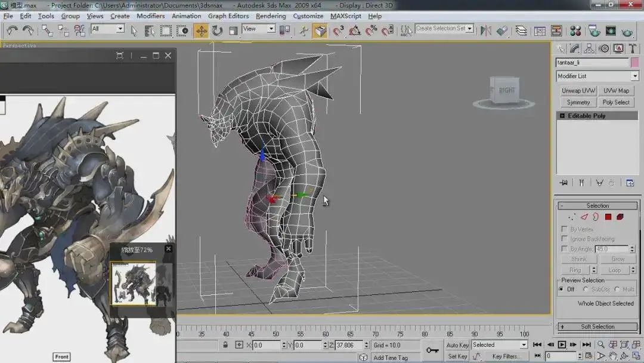Switch to Edge sub-object level
644x363 pixels.
pos(584,217)
